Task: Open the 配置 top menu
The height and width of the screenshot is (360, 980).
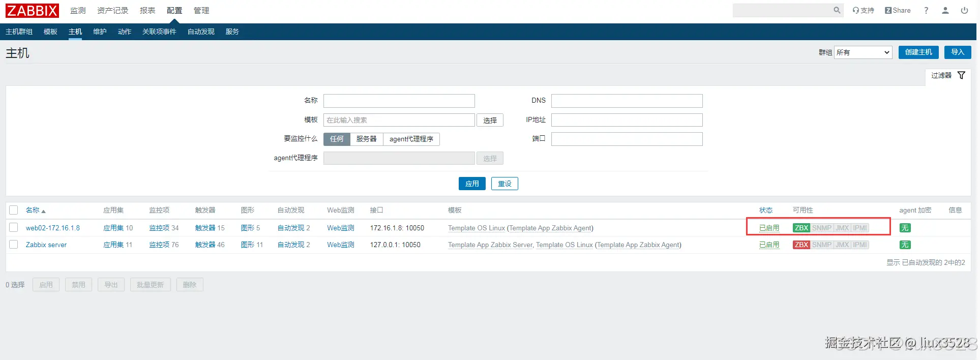Action: 174,10
